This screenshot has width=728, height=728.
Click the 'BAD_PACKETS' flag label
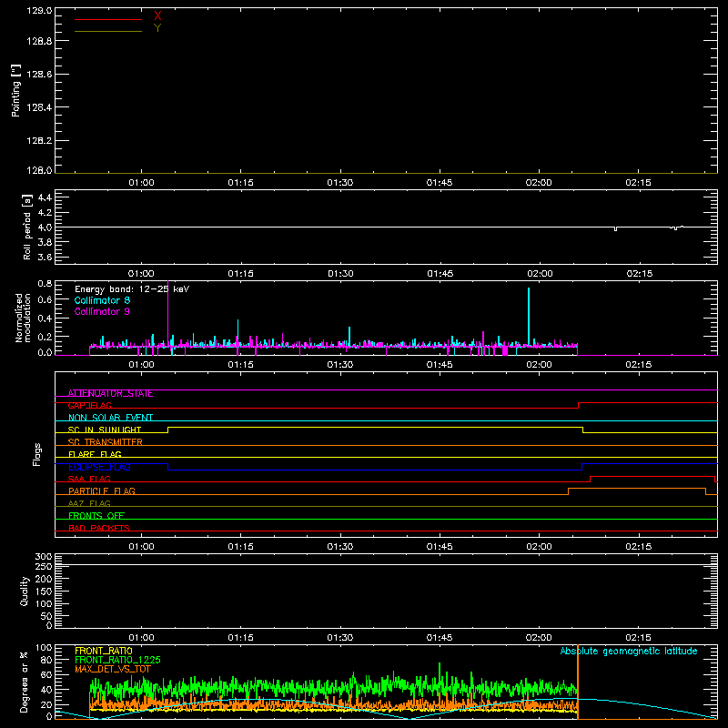(99, 528)
